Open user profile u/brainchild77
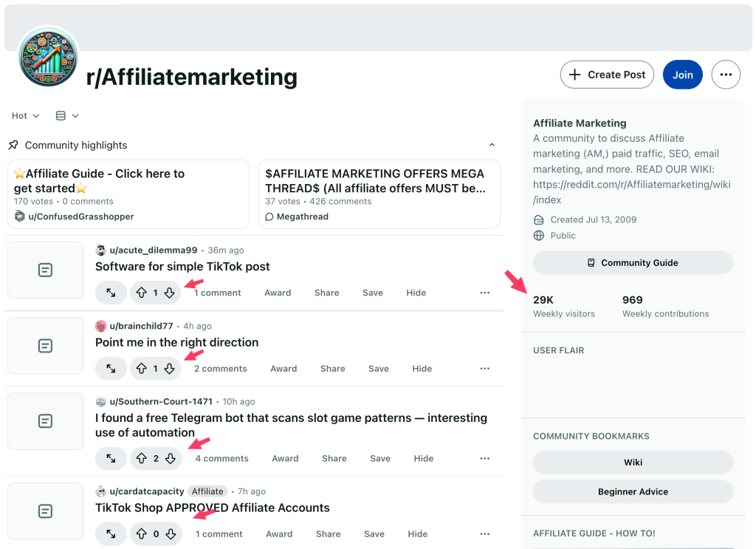Screen dimensions: 756x549 (141, 326)
